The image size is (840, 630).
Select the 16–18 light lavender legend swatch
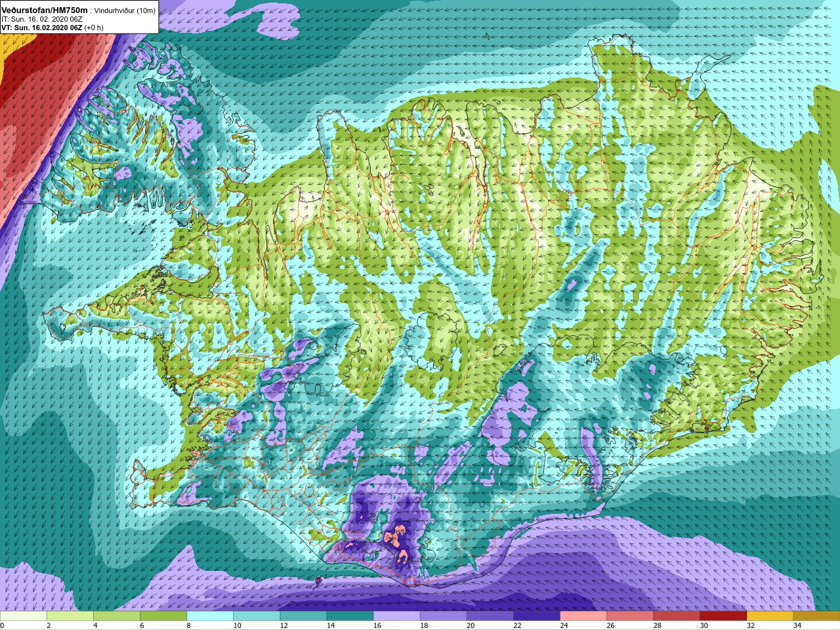(x=396, y=616)
